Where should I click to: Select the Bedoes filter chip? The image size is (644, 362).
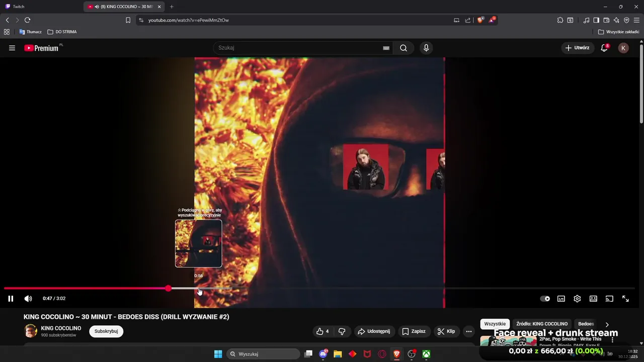(x=586, y=324)
